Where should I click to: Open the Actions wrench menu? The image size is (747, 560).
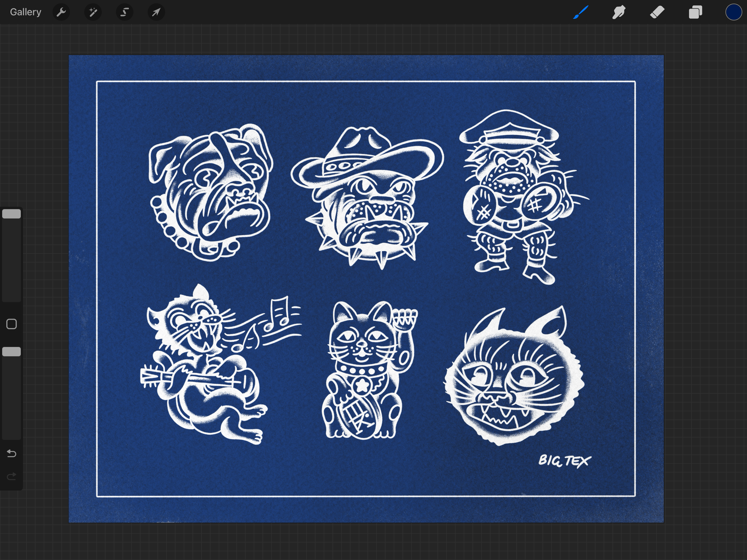pos(61,13)
